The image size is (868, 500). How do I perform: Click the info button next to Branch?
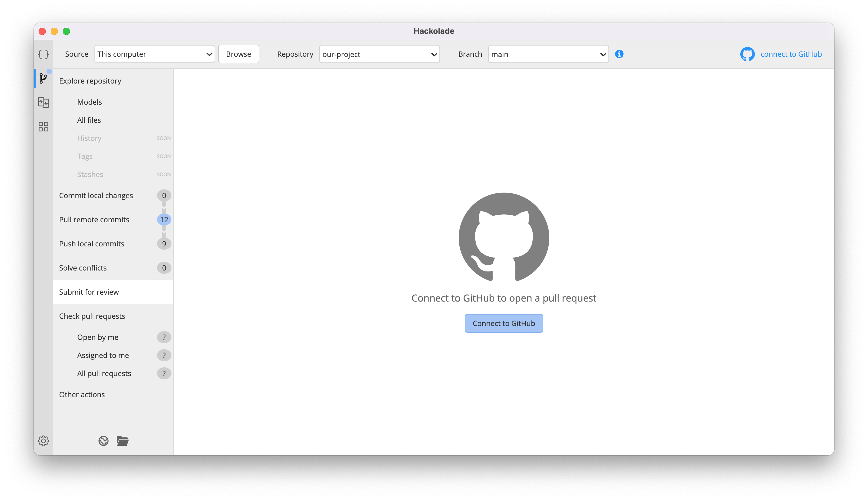point(619,54)
